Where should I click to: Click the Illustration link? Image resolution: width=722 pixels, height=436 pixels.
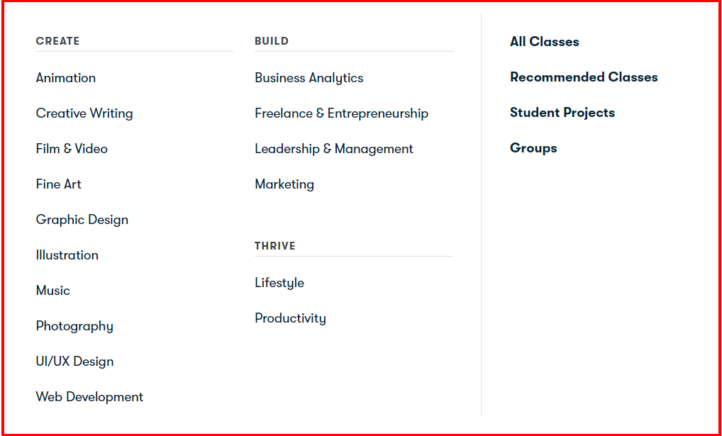point(67,255)
